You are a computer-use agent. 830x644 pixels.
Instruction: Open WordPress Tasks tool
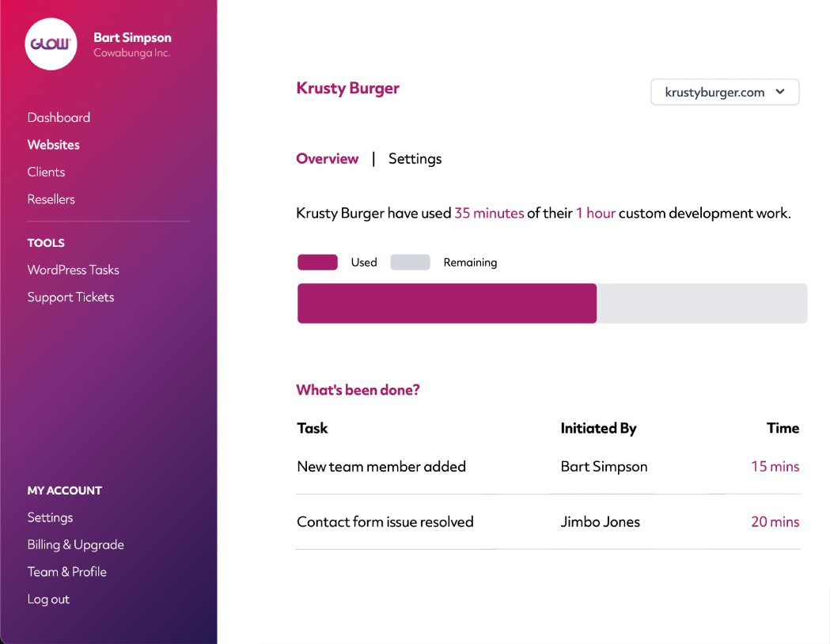tap(73, 270)
